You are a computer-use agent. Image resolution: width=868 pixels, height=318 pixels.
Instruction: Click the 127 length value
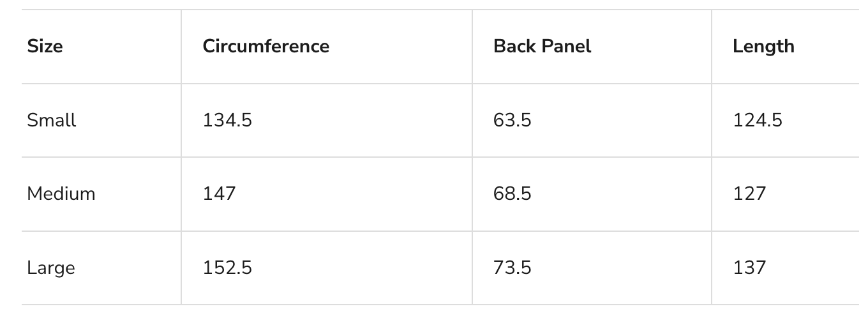pos(749,193)
